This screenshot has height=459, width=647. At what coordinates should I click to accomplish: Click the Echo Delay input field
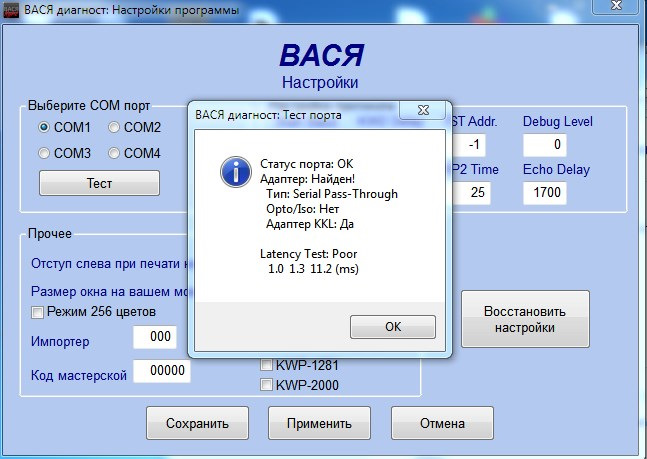point(545,193)
